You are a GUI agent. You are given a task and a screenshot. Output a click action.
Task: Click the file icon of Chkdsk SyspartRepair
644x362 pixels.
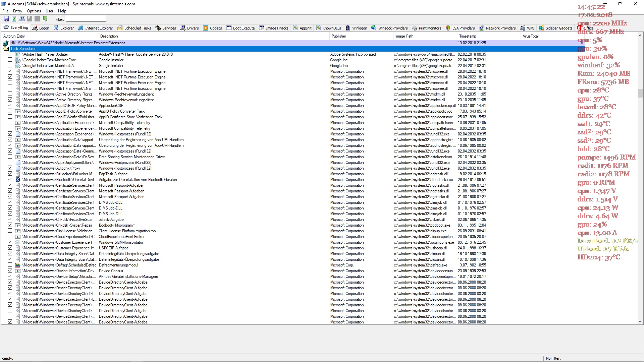(x=18, y=225)
